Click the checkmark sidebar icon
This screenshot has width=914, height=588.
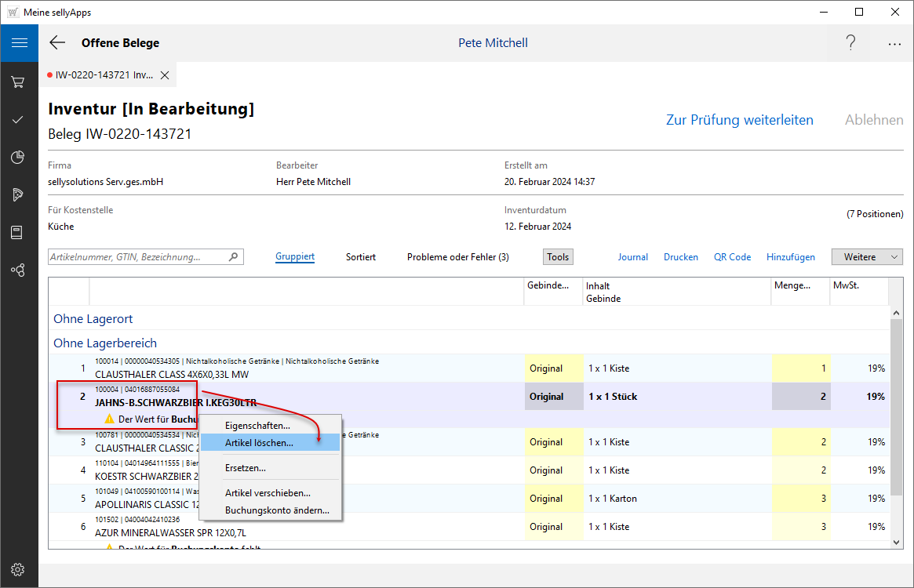pos(19,119)
